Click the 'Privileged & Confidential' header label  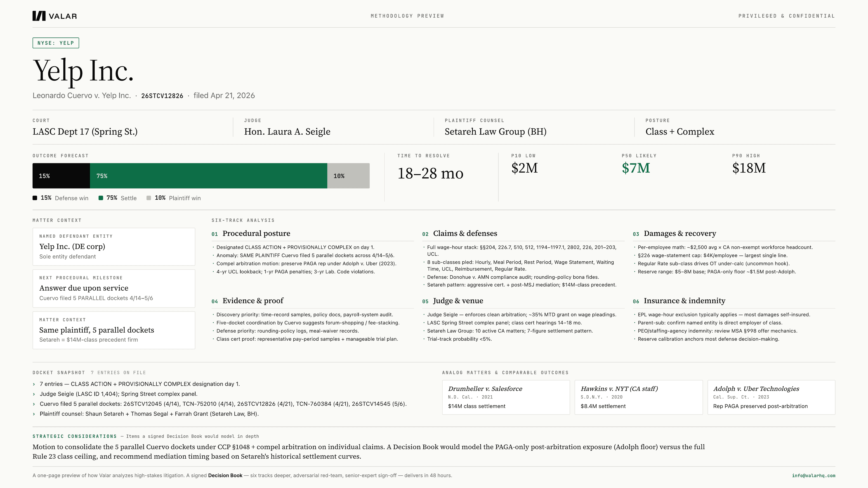coord(786,16)
